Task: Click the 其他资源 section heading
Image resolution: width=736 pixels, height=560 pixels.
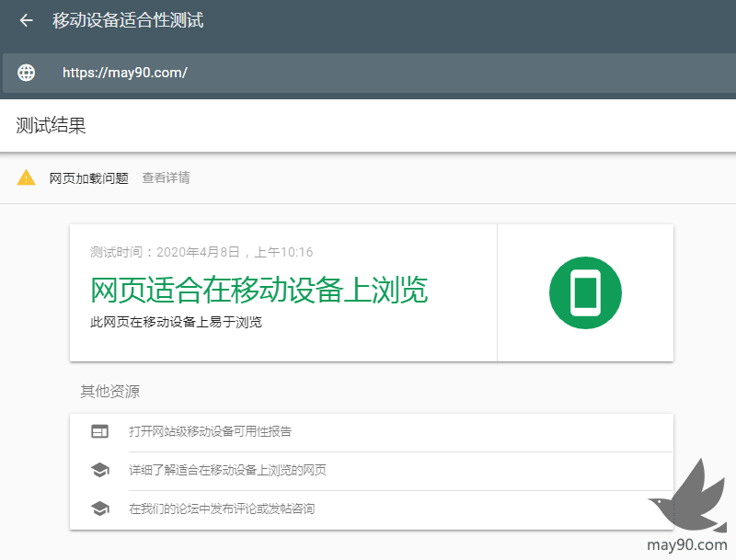Action: (109, 391)
